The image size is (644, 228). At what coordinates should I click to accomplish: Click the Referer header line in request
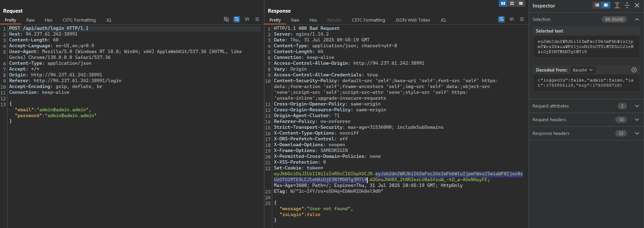pos(65,81)
